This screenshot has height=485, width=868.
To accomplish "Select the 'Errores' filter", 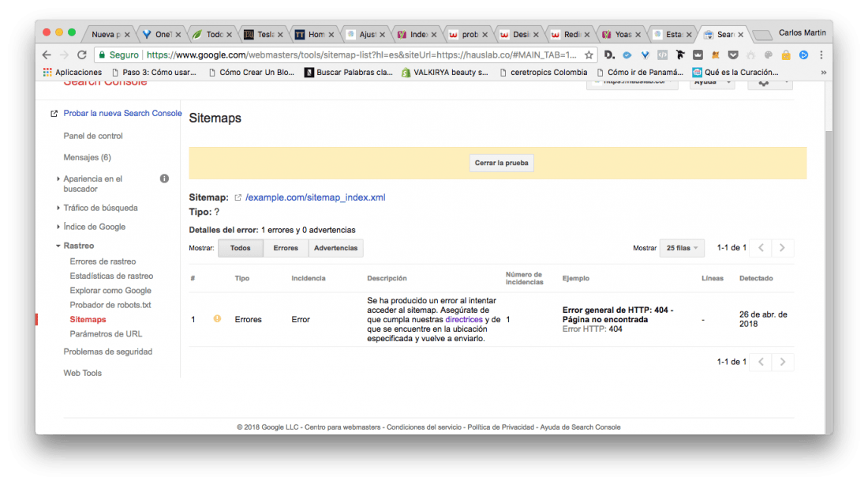I will tap(286, 248).
